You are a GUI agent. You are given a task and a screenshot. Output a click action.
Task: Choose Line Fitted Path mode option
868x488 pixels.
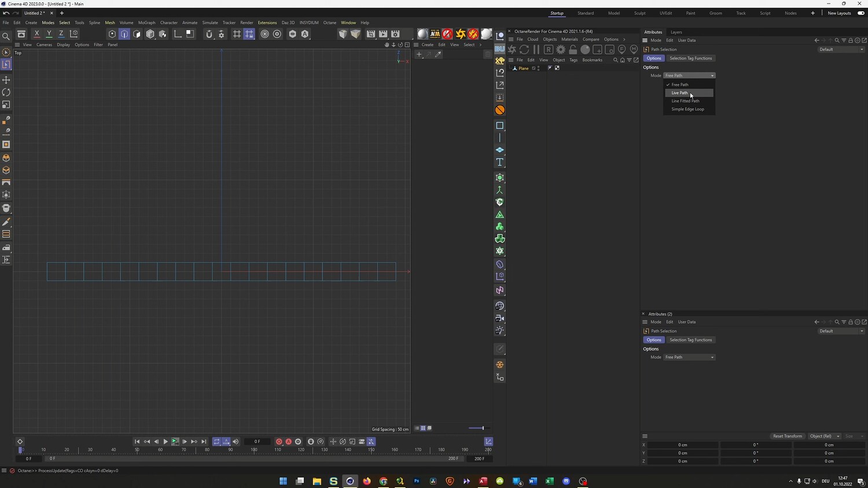(689, 101)
